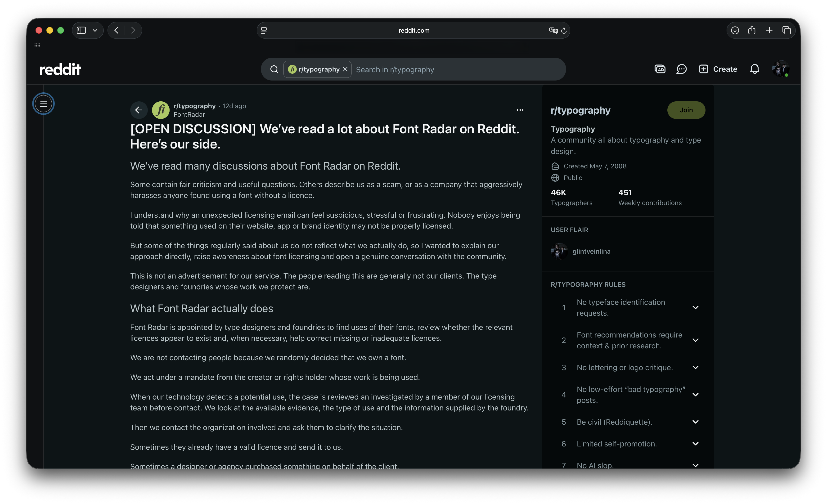Image resolution: width=827 pixels, height=504 pixels.
Task: Click the glintveinlina user flair avatar
Action: pos(559,251)
